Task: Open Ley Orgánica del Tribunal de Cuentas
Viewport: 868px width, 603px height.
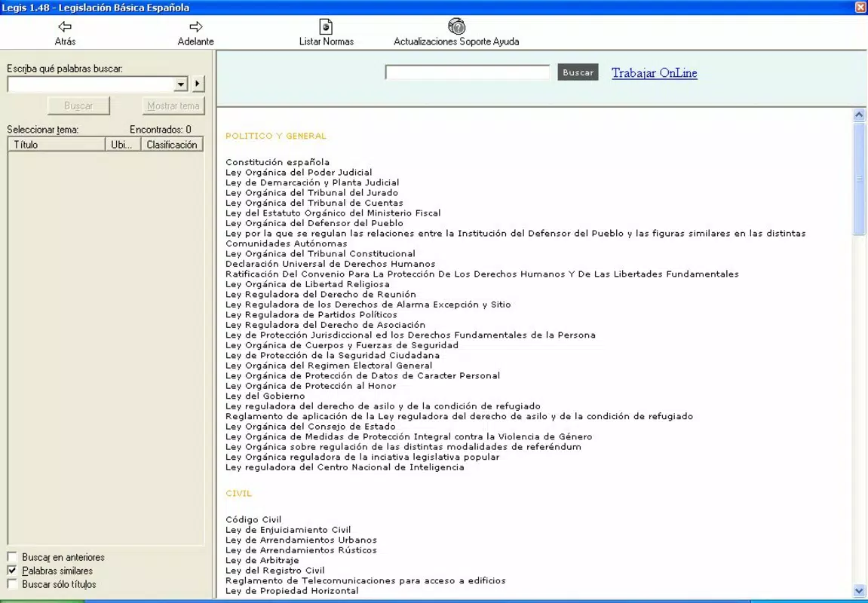Action: pyautogui.click(x=314, y=203)
